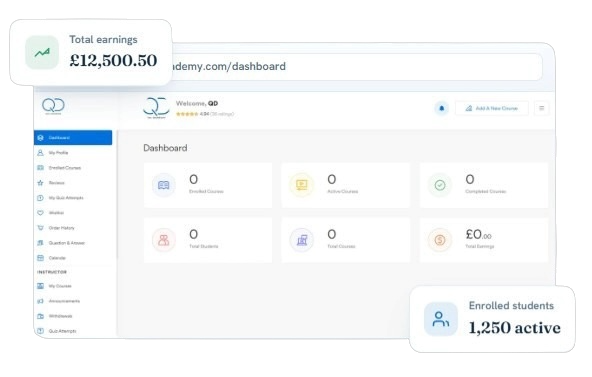Click the Calendar icon in sidebar
The height and width of the screenshot is (377, 592).
40,258
